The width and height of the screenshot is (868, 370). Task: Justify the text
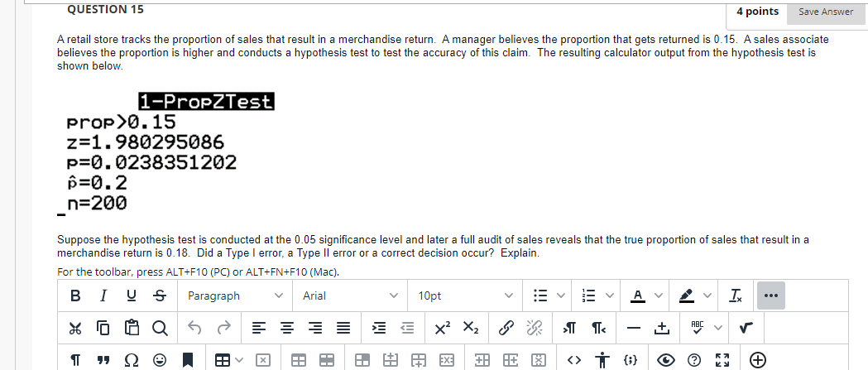(343, 329)
